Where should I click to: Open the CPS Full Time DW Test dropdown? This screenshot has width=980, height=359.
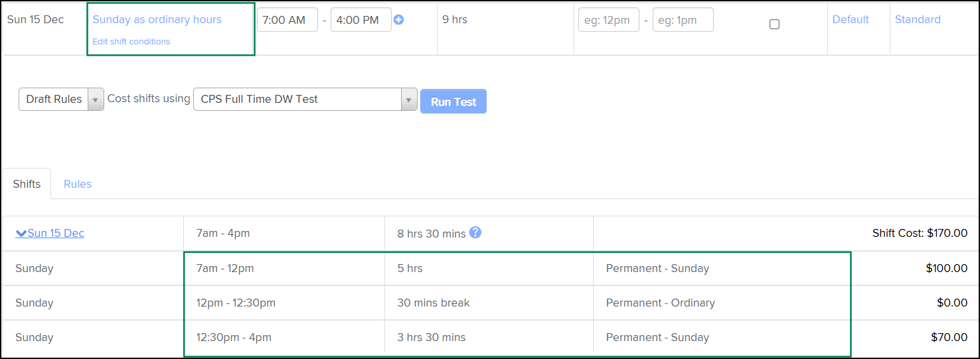305,100
